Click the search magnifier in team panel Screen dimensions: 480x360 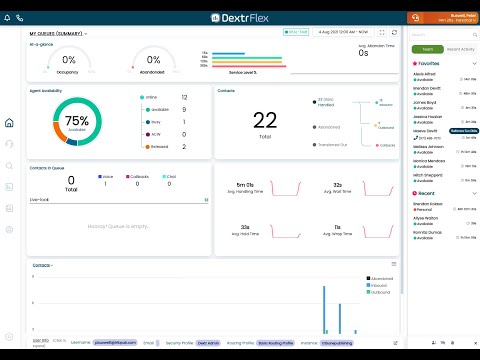pyautogui.click(x=475, y=35)
